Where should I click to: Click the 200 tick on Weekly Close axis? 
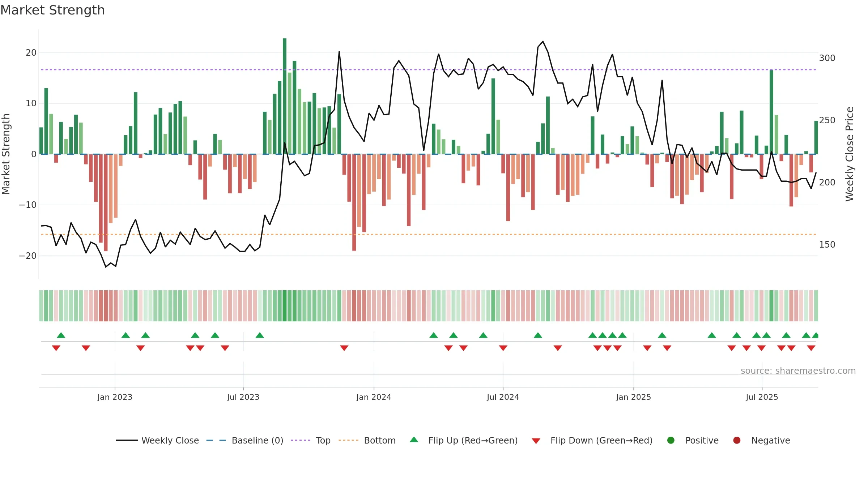pos(827,183)
